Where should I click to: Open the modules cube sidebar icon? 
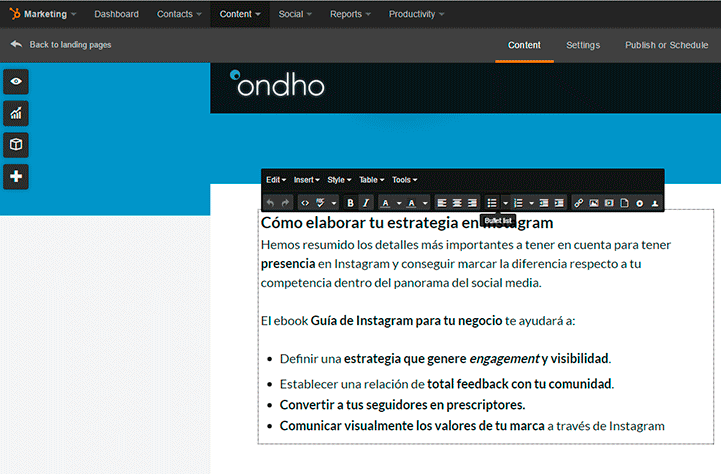pos(16,145)
